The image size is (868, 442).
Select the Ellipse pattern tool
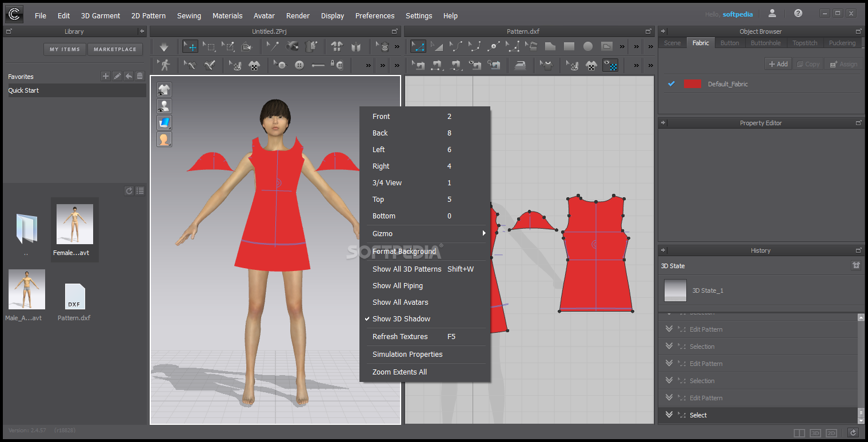(587, 47)
